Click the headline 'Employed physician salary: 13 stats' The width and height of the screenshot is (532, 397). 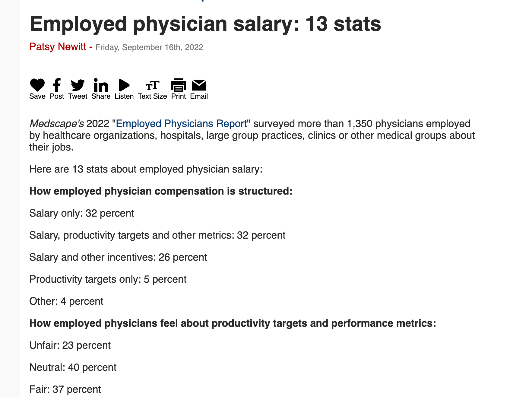(x=205, y=24)
